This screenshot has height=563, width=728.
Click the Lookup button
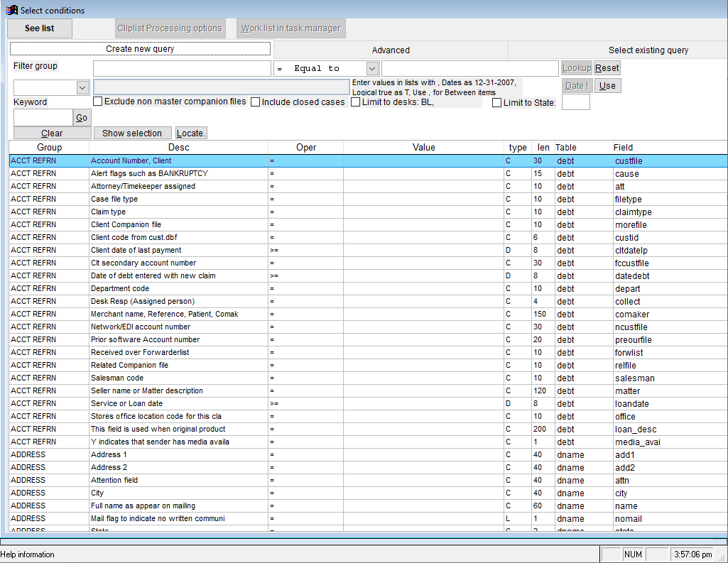pos(576,68)
